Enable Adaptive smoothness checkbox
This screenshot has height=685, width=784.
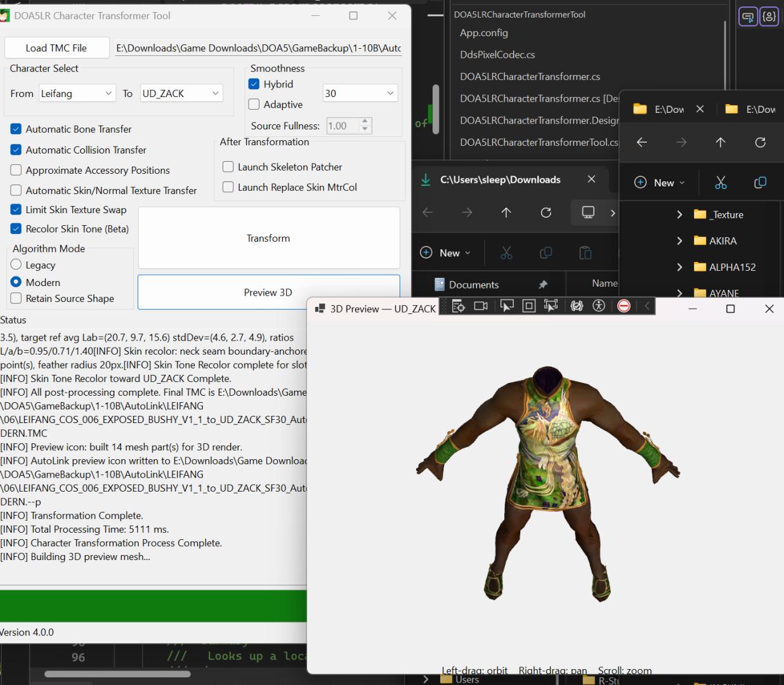tap(254, 104)
